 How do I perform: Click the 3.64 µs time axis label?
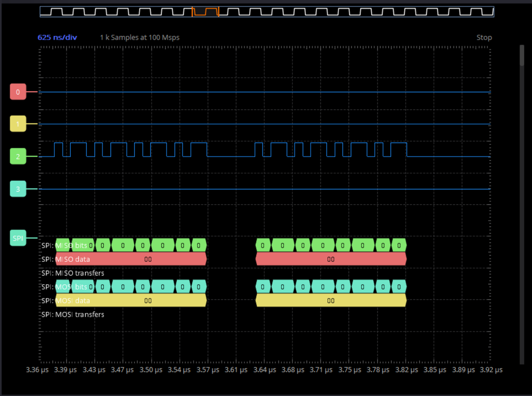(x=264, y=369)
